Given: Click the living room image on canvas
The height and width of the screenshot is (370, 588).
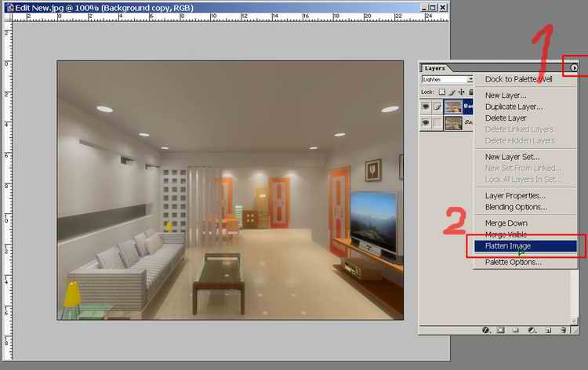Looking at the screenshot, I should pos(230,190).
